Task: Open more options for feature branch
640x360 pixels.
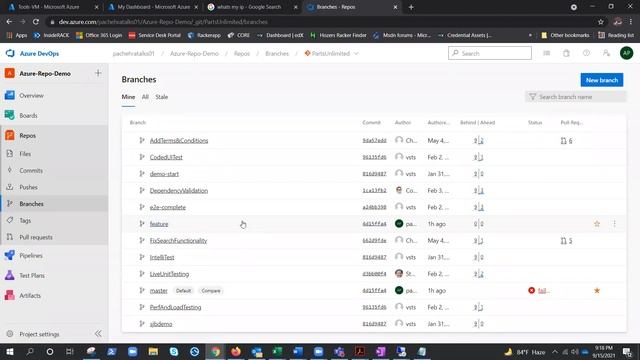Action: coord(614,224)
